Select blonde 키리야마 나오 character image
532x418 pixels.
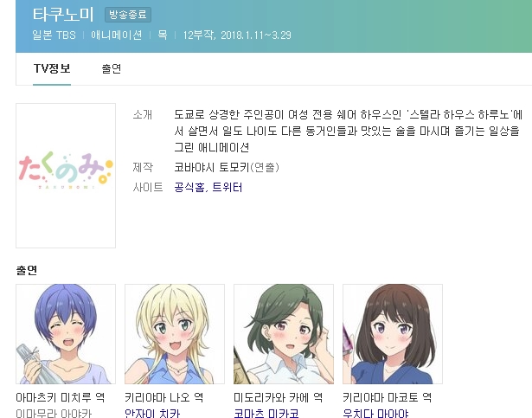[x=175, y=334]
